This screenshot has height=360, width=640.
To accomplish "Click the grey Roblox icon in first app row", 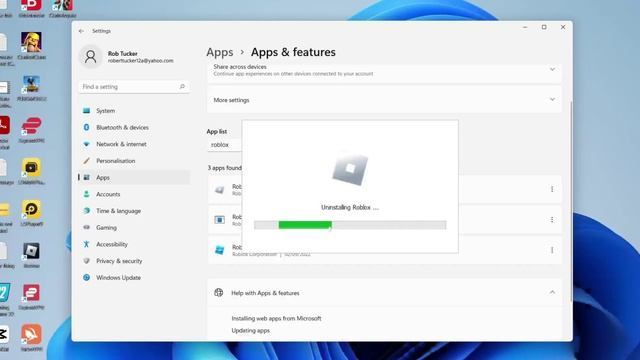I will (220, 189).
